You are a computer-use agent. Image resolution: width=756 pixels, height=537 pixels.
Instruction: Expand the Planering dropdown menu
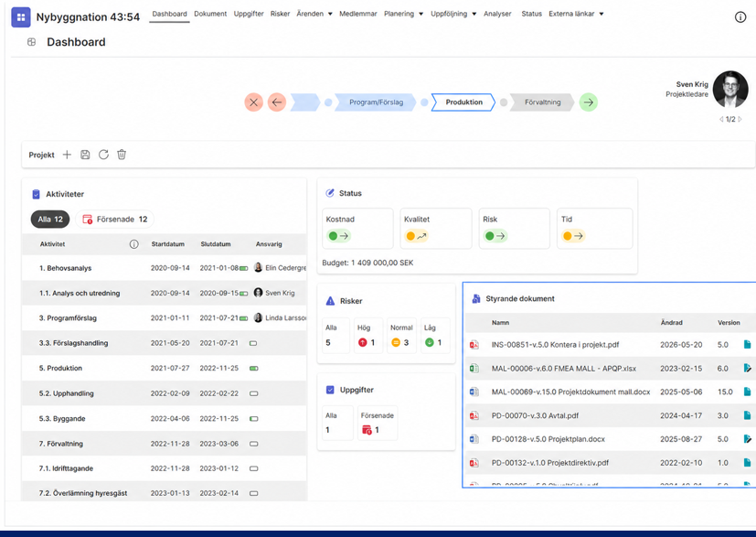(x=403, y=14)
